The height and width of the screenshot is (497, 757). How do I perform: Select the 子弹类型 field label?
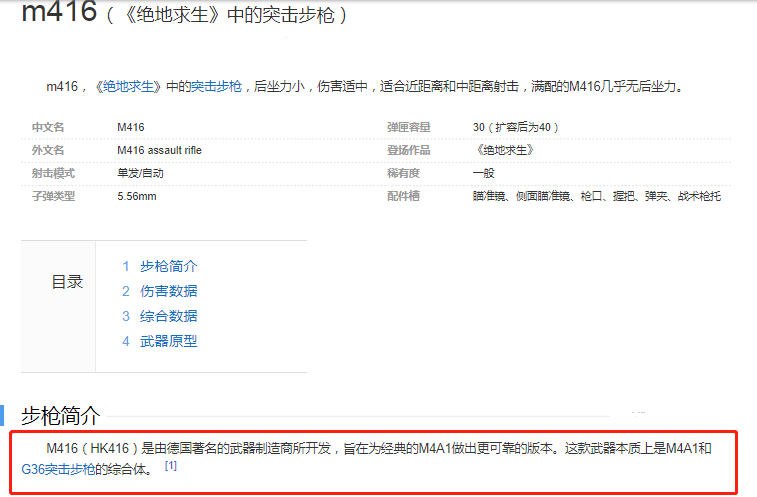click(x=53, y=196)
